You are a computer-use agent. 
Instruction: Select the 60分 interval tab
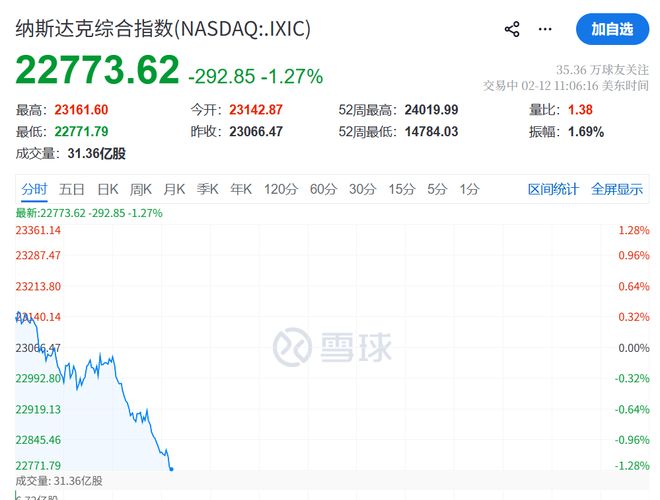click(324, 189)
